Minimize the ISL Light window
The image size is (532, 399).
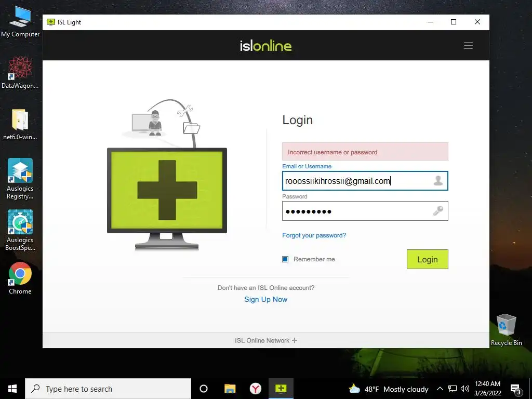pos(430,22)
